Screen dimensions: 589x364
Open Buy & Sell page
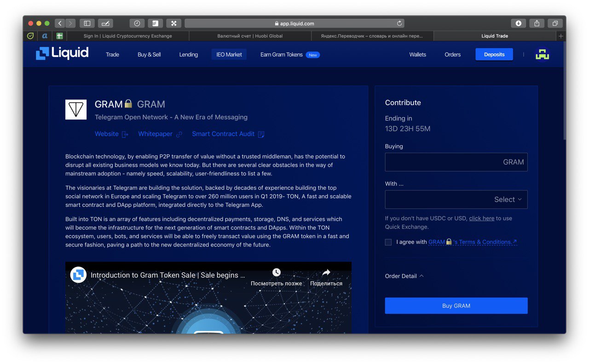tap(149, 54)
